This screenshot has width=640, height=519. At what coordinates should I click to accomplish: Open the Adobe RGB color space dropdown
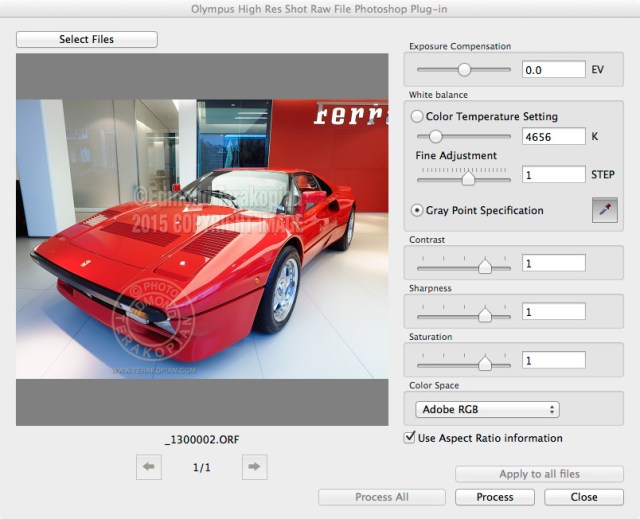[487, 409]
